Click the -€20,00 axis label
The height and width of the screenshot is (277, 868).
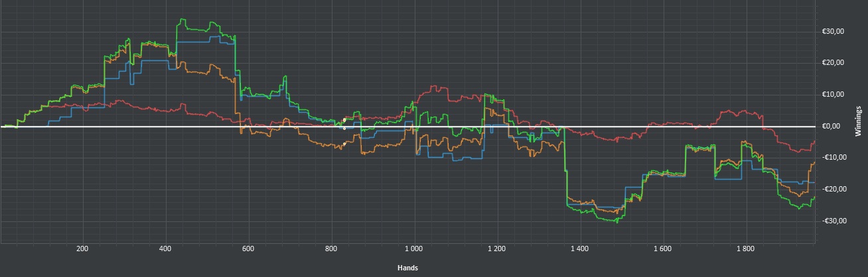tap(833, 190)
